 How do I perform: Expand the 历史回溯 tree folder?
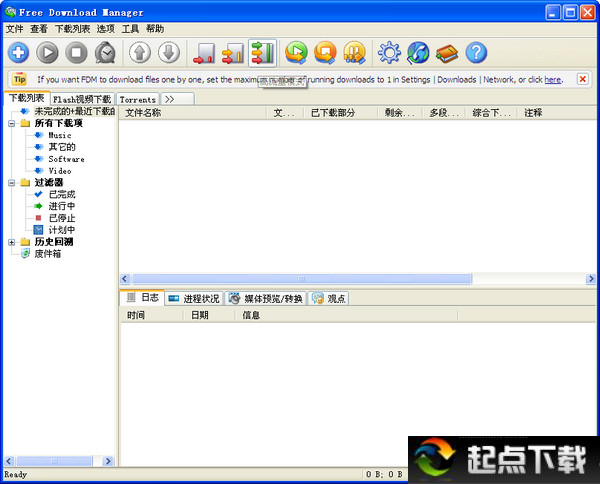click(x=11, y=242)
